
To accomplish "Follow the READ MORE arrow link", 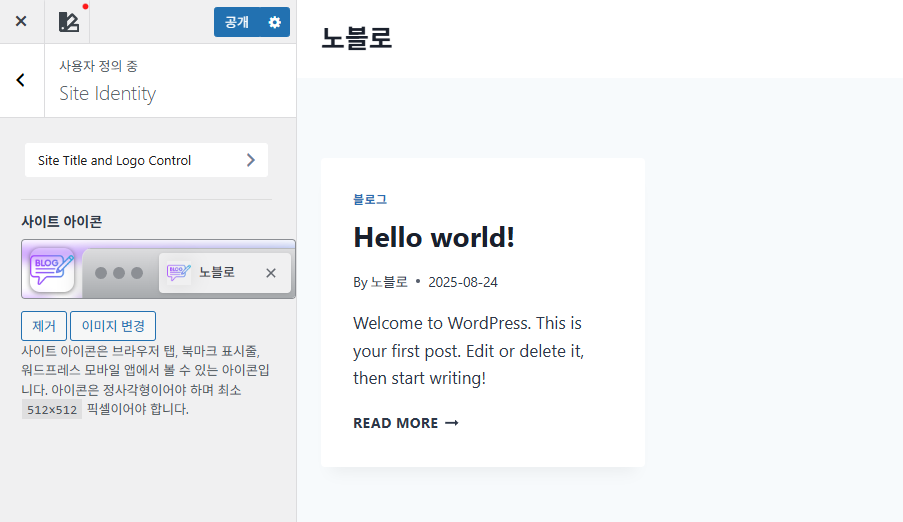I will 406,423.
